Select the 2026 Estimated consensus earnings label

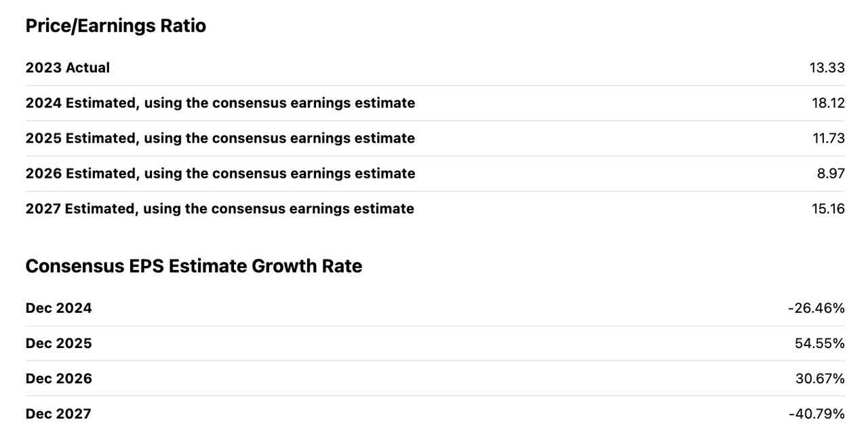tap(220, 174)
